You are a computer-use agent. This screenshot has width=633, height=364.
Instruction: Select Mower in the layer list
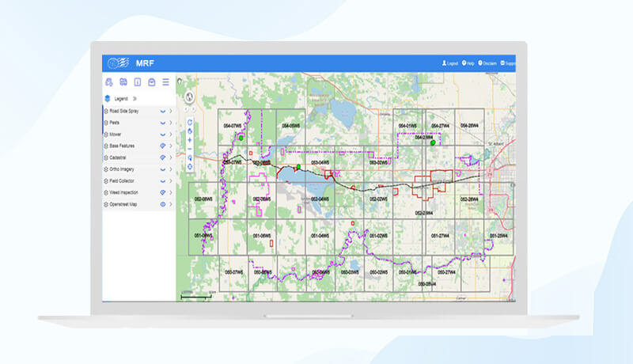115,135
